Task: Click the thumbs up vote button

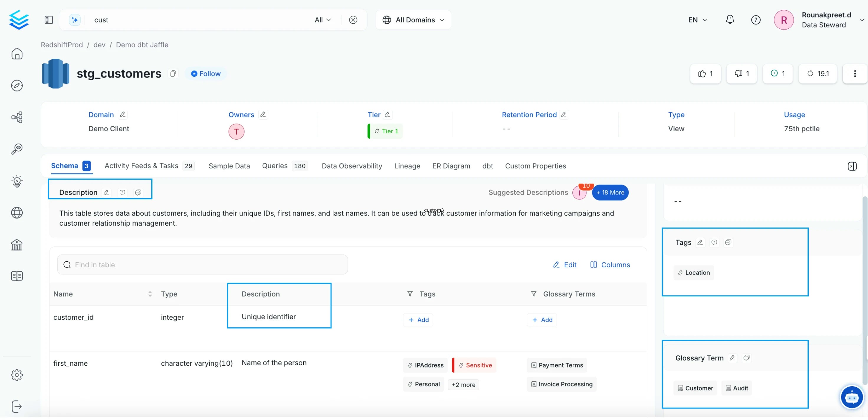Action: [705, 74]
